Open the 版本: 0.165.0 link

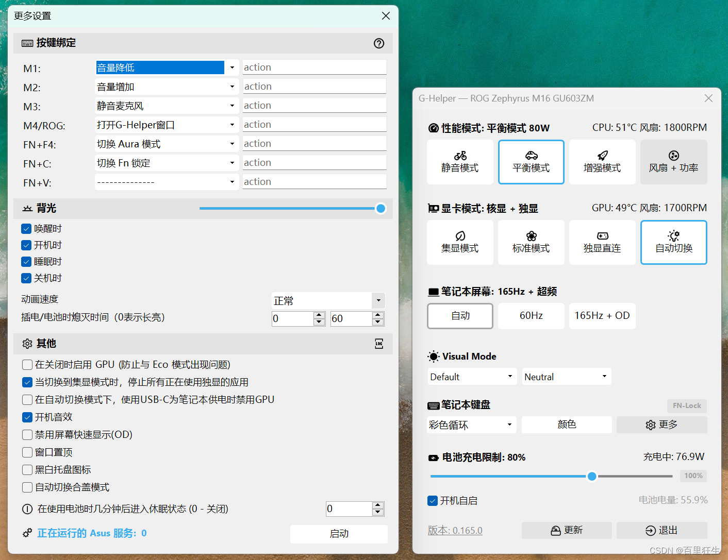(x=455, y=531)
